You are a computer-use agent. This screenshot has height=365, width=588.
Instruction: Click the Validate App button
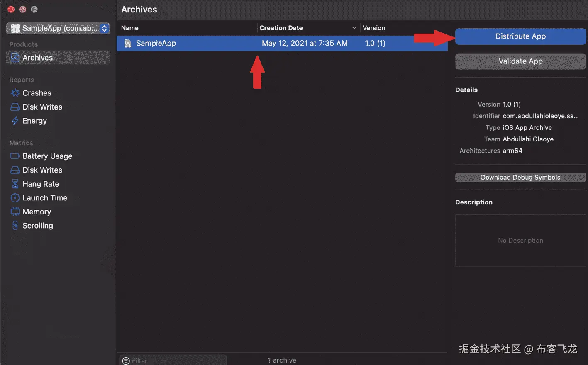(x=520, y=61)
